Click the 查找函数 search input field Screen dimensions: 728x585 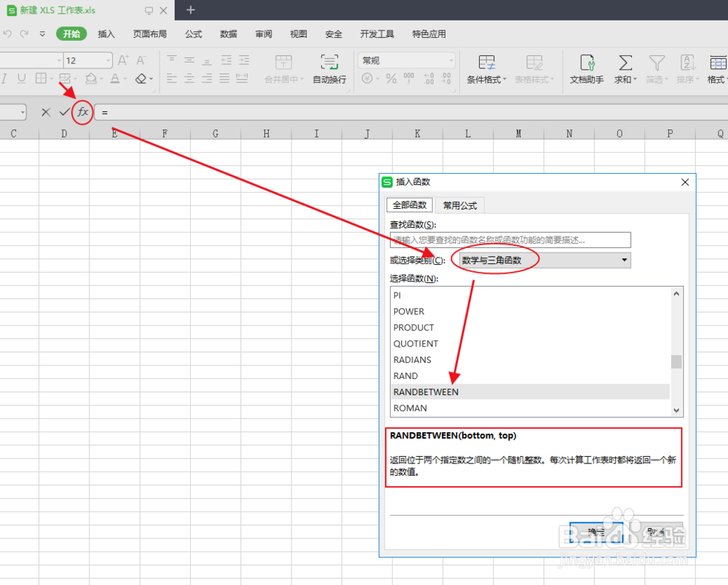[510, 240]
